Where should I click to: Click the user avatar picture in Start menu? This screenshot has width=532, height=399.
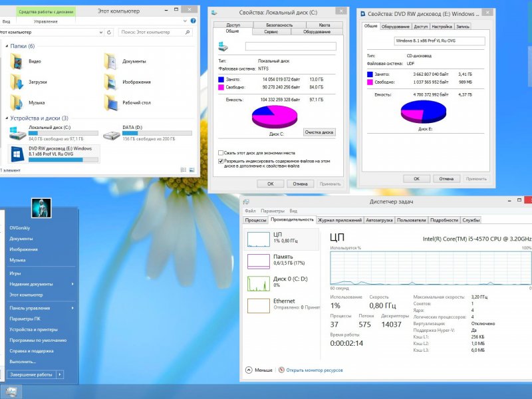point(41,207)
